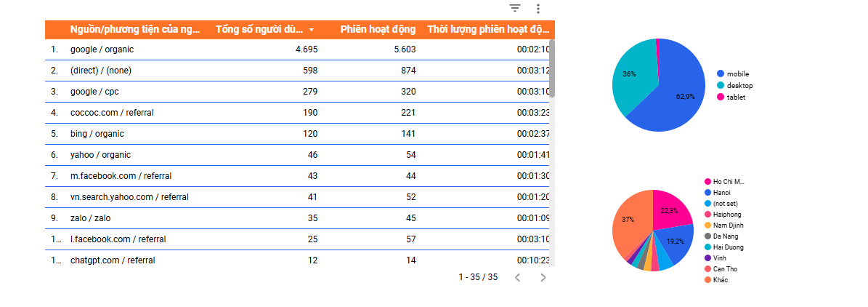Click the Hanoi legend color dot

[707, 193]
